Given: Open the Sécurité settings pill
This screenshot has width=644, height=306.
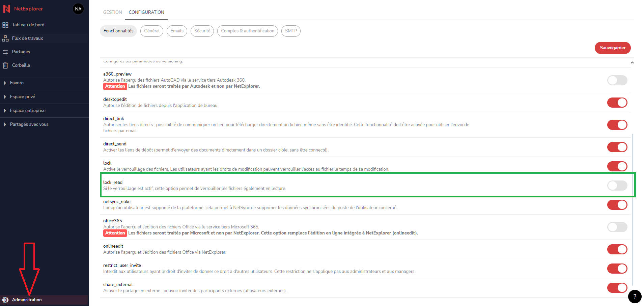Looking at the screenshot, I should tap(202, 31).
